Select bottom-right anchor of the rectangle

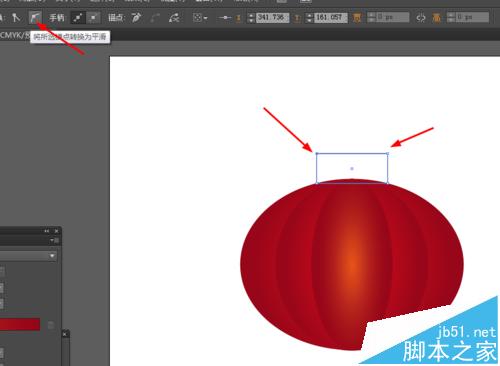(387, 183)
